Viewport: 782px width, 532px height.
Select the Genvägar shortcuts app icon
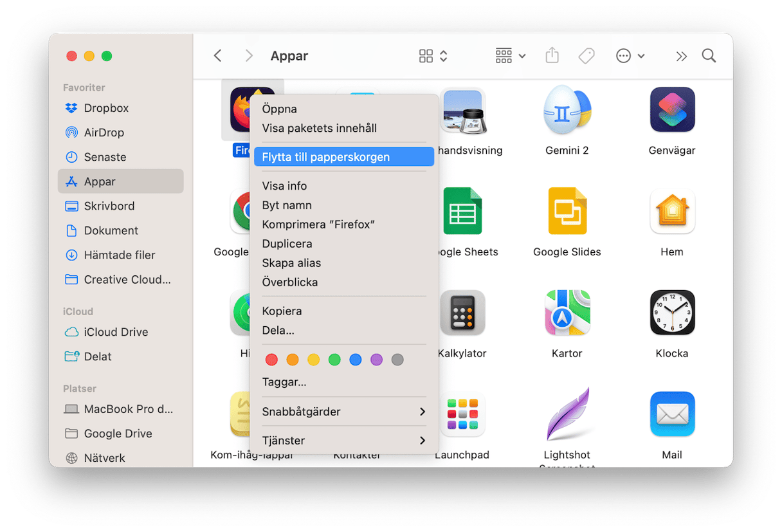[672, 109]
